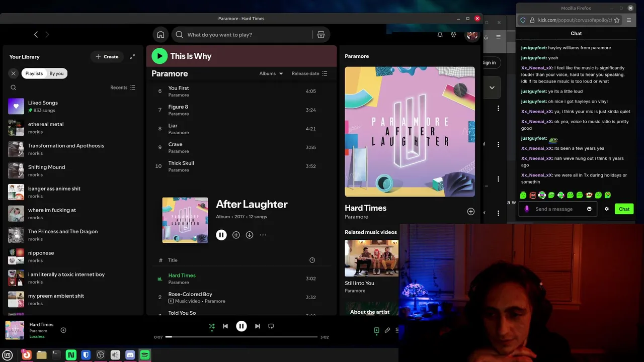Viewport: 644px width, 362px height.
Task: Seek along the song progress bar
Action: coord(242,337)
